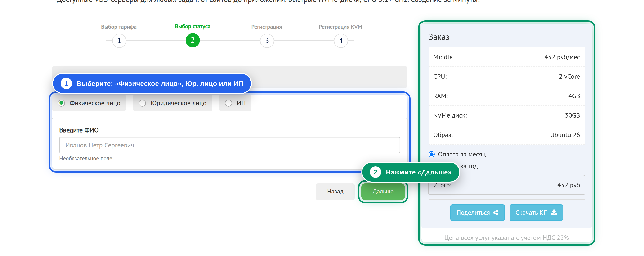
Task: Click the Скачать КП button
Action: click(536, 212)
